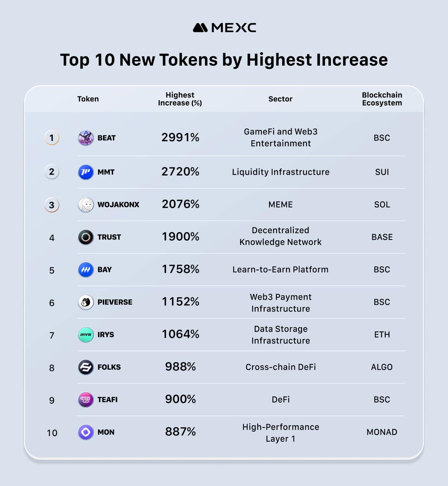Click the Blockchain Ecosystem column header
Image resolution: width=448 pixels, height=486 pixels.
[382, 99]
